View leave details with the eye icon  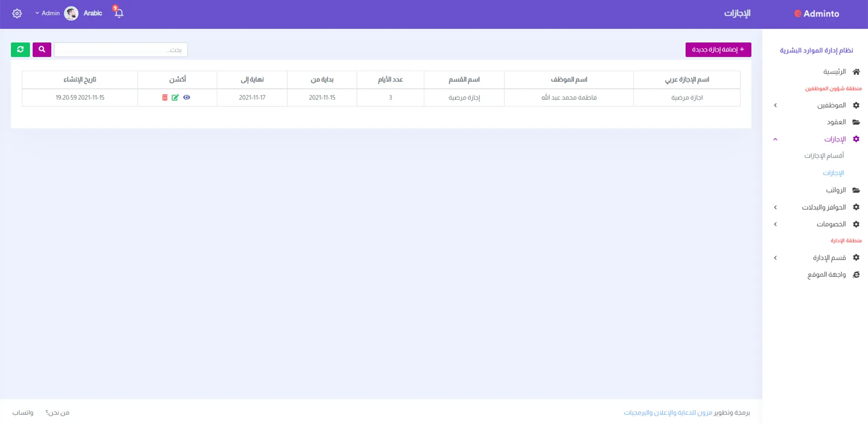coord(187,97)
